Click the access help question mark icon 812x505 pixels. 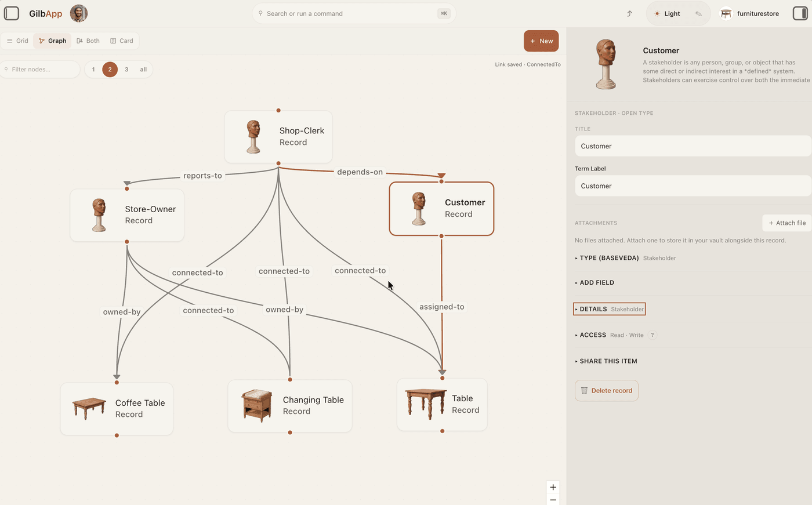pos(652,335)
